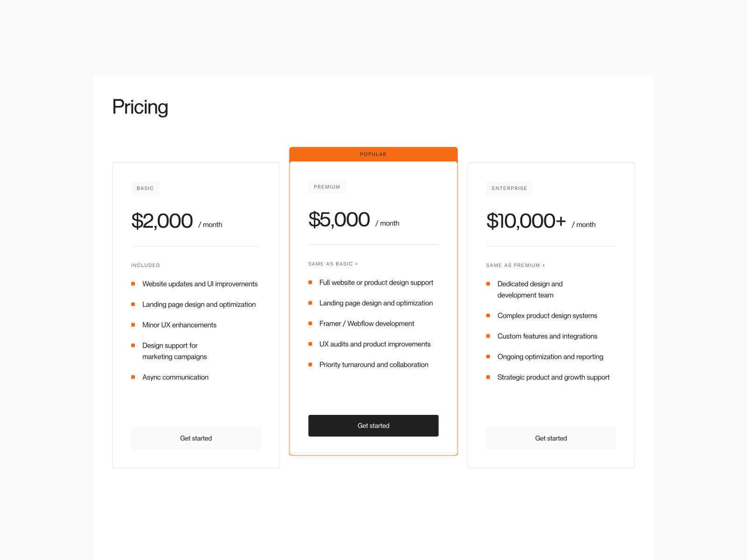
Task: Click the $5,000 price text
Action: tap(339, 219)
